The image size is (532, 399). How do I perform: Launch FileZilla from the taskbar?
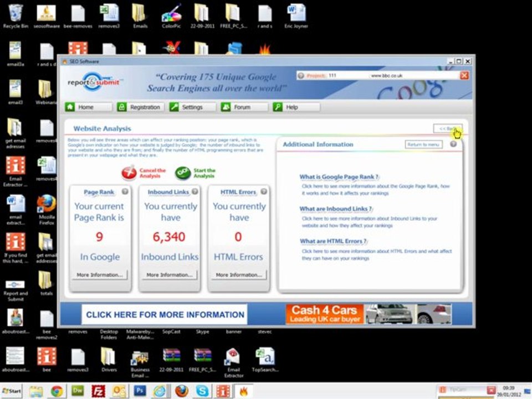click(99, 391)
